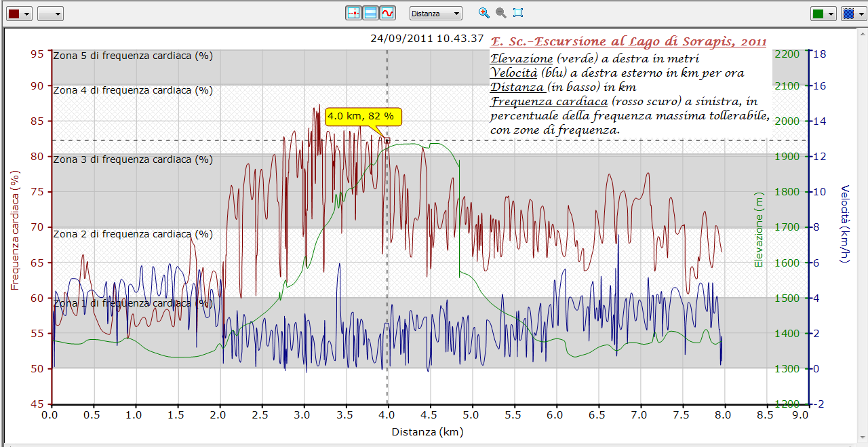Screen dimensions: 868x447
Task: Click the -2 tick on speed axis
Action: click(x=819, y=404)
